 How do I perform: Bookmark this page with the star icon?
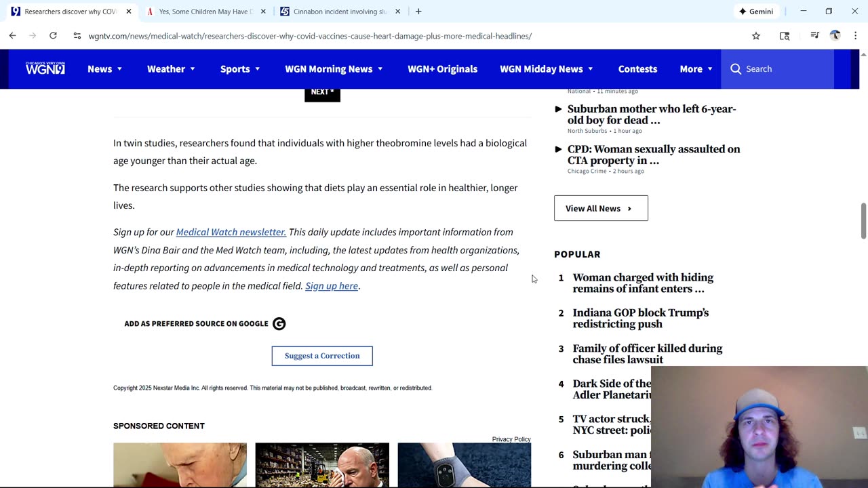click(756, 36)
